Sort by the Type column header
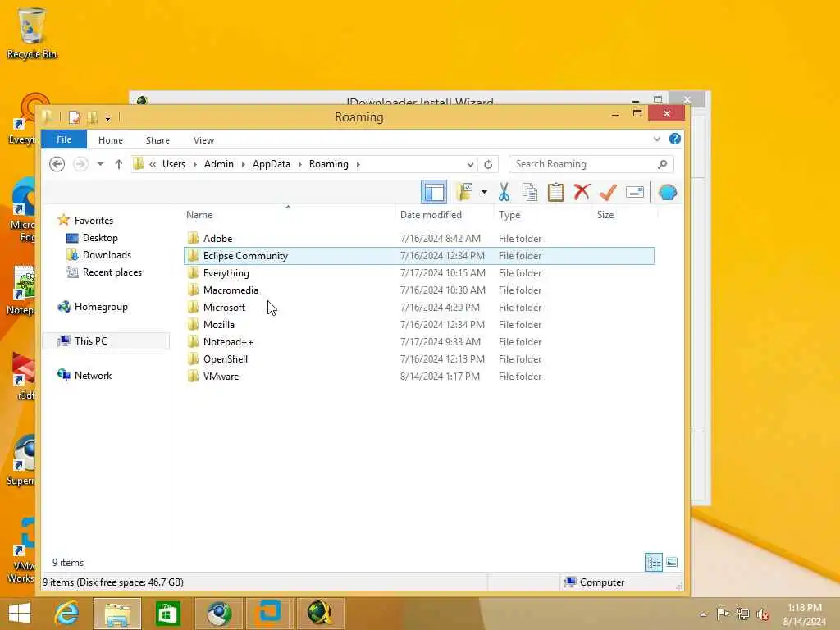Viewport: 840px width, 630px height. (509, 215)
